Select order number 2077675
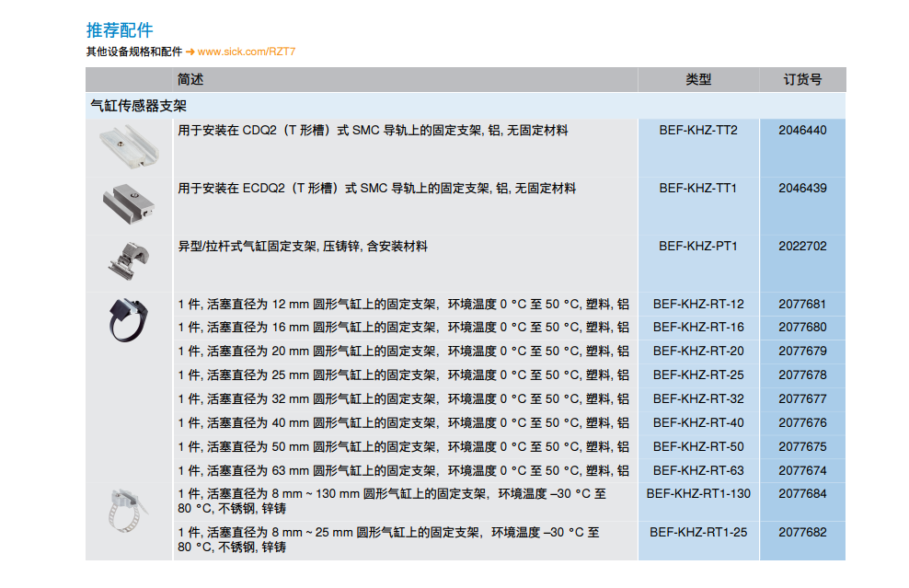This screenshot has height=588, width=909. point(803,446)
